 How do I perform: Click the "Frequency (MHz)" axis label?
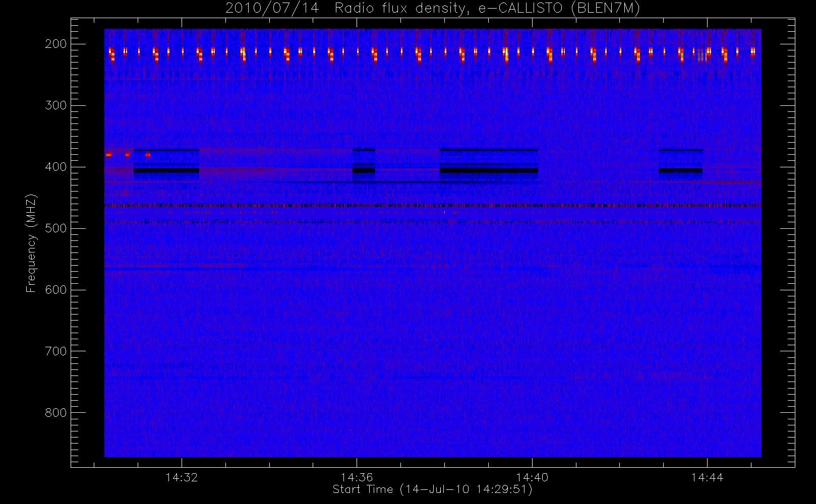[x=31, y=243]
